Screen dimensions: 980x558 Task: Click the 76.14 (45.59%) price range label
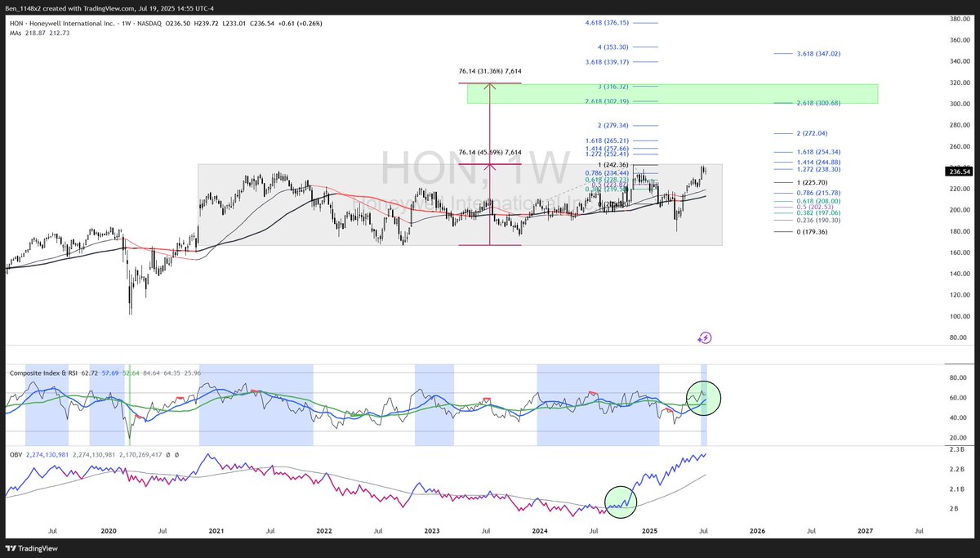[490, 152]
